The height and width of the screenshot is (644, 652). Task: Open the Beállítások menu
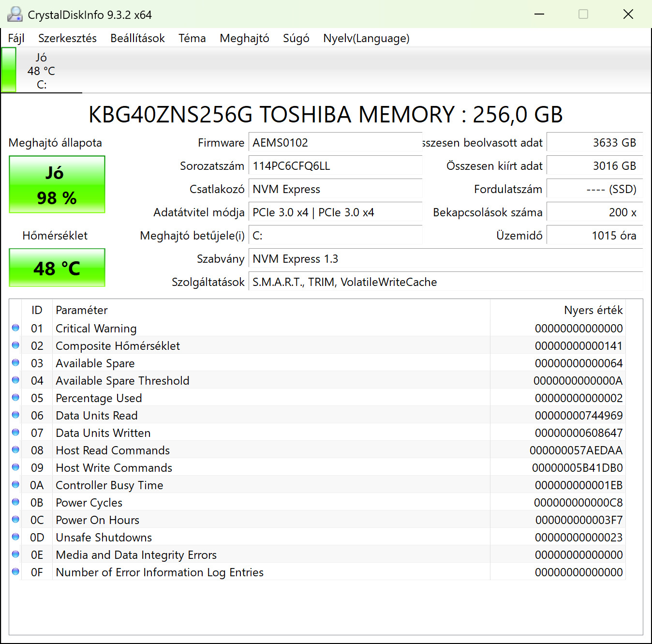coord(137,38)
